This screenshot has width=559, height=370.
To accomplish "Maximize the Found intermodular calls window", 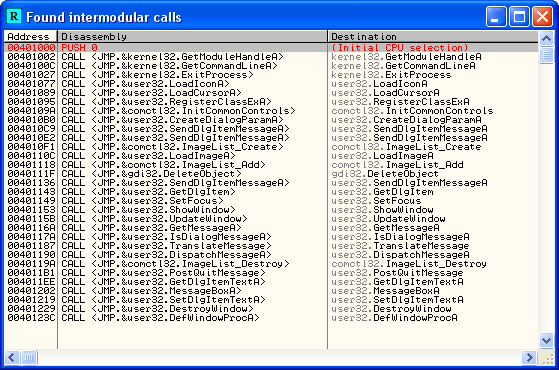I will 519,17.
